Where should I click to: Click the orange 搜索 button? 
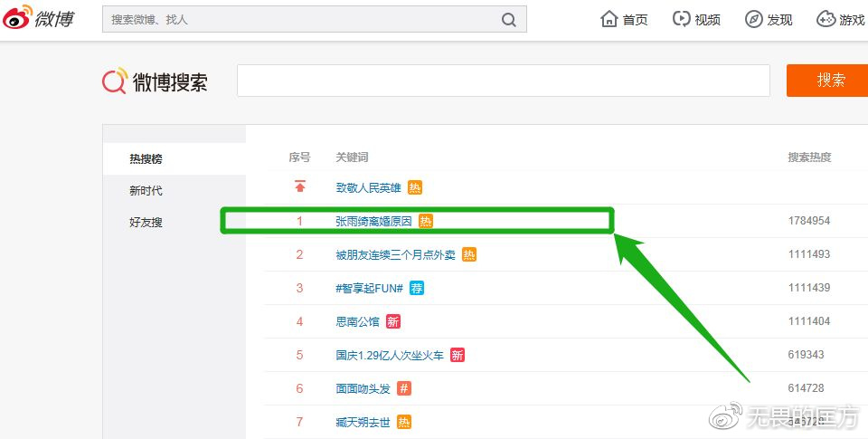click(827, 81)
